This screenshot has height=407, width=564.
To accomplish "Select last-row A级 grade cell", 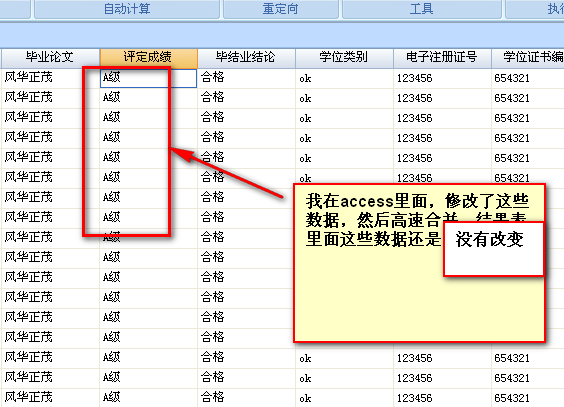I will 148,398.
